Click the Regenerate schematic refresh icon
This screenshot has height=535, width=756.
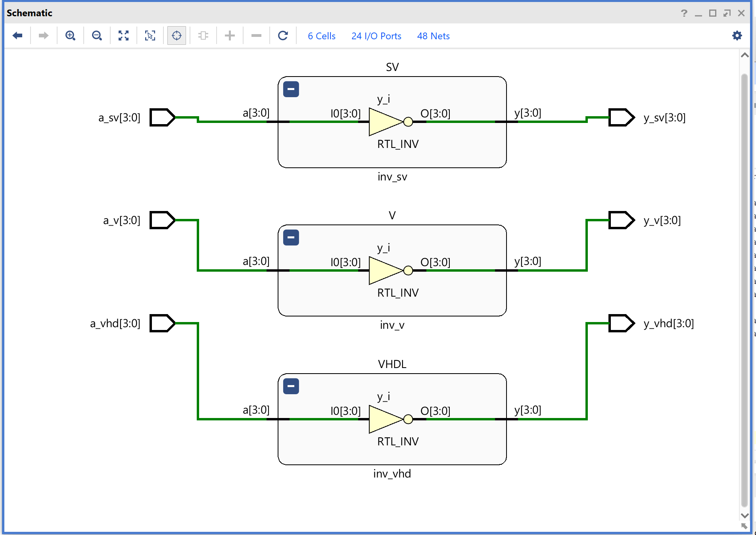[283, 36]
